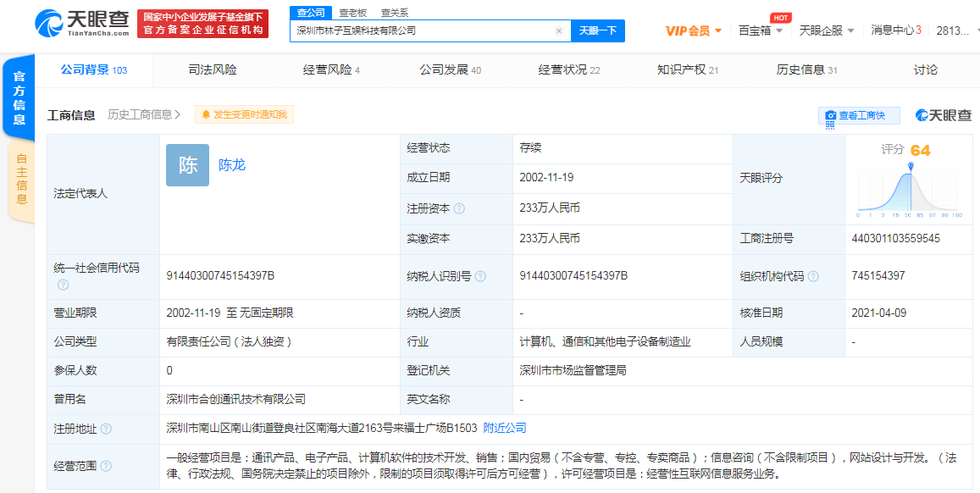980x493 pixels.
Task: Click the help icon beside 纳税人识别号
Action: click(x=480, y=276)
